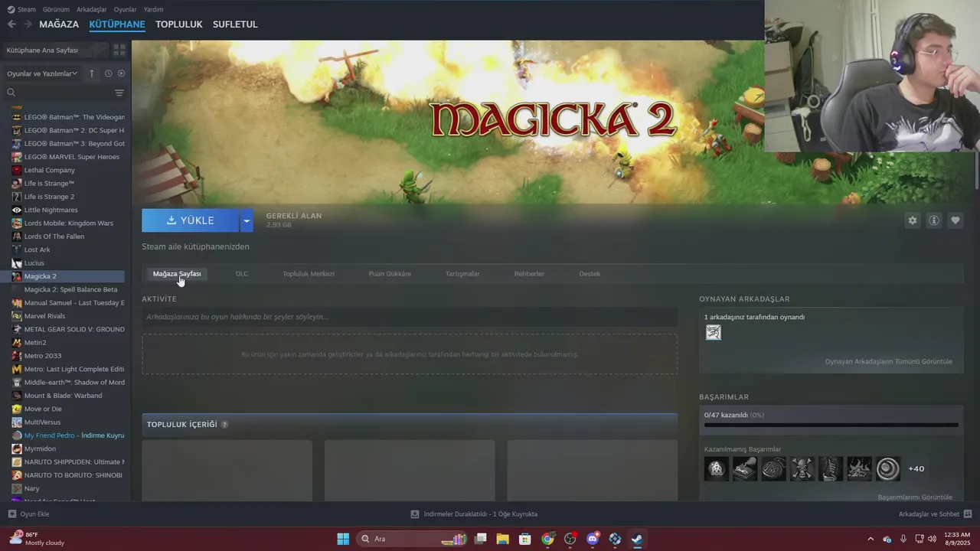The height and width of the screenshot is (551, 980).
Task: Open downloads status Indirmeler Duraklatıldı
Action: (474, 514)
